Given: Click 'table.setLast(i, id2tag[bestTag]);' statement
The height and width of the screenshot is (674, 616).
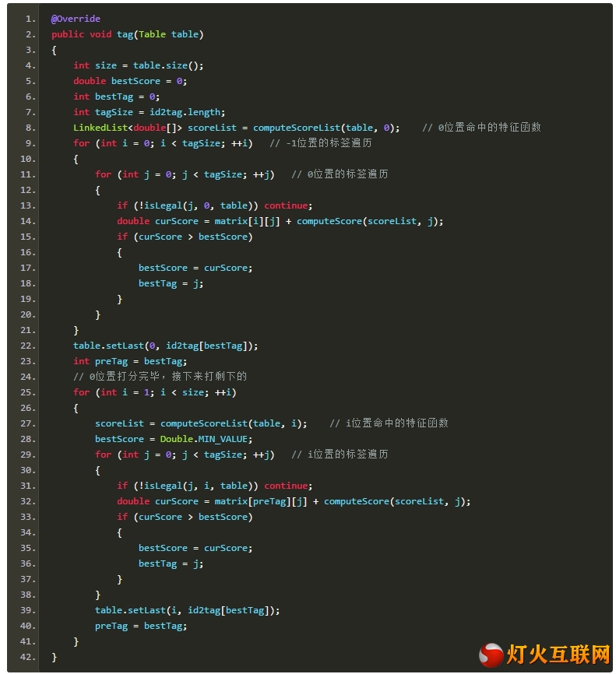Looking at the screenshot, I should [187, 610].
